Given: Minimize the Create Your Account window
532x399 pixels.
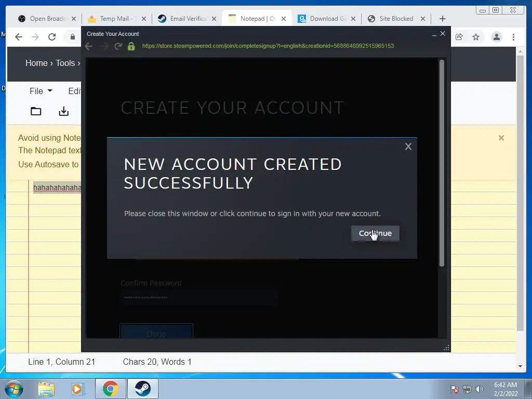Looking at the screenshot, I should click(434, 34).
